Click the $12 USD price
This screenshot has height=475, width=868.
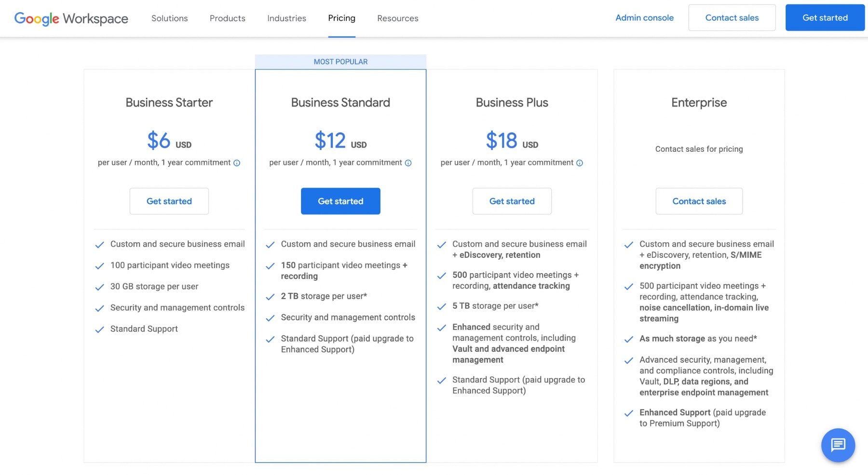(x=340, y=141)
